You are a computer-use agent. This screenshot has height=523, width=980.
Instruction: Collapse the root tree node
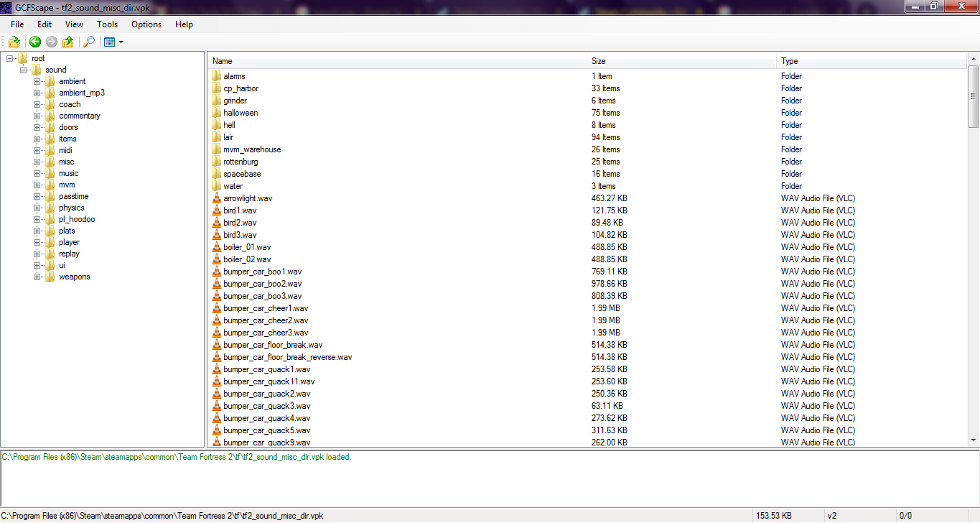coord(9,58)
